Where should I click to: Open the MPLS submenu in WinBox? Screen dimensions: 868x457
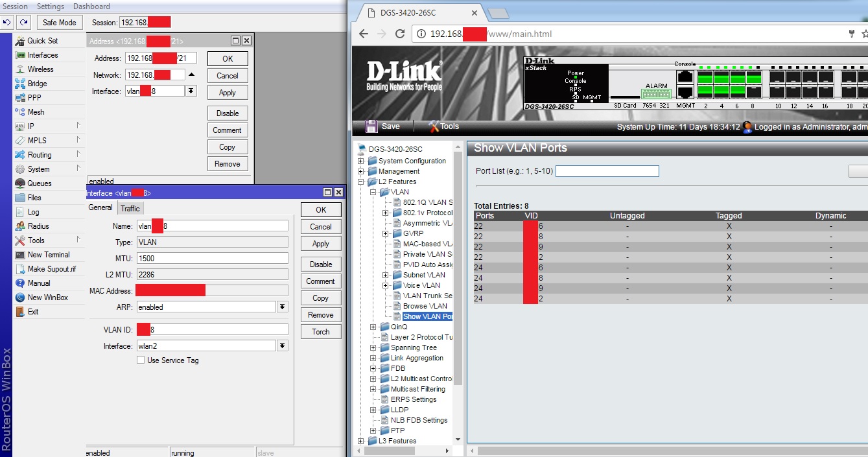37,141
